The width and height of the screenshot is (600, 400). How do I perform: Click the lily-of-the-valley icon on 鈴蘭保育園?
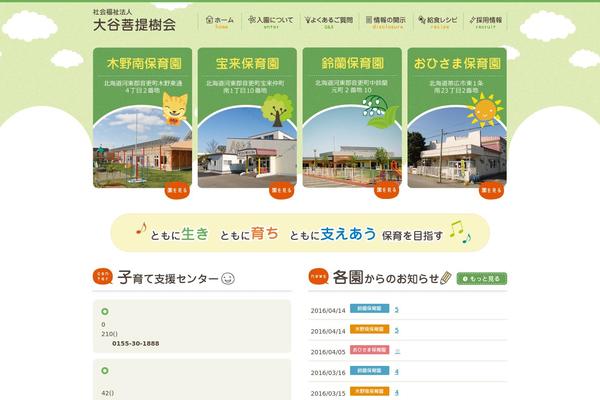(x=380, y=111)
